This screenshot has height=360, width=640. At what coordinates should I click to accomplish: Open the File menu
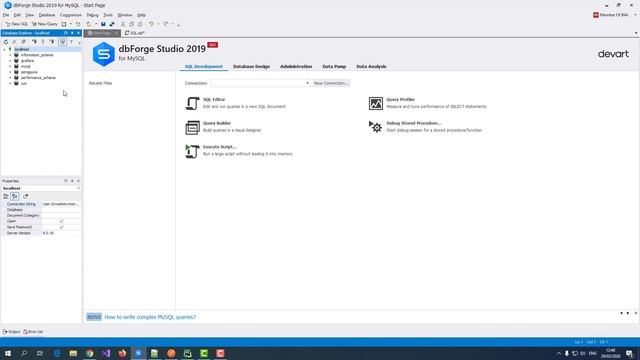[6, 15]
